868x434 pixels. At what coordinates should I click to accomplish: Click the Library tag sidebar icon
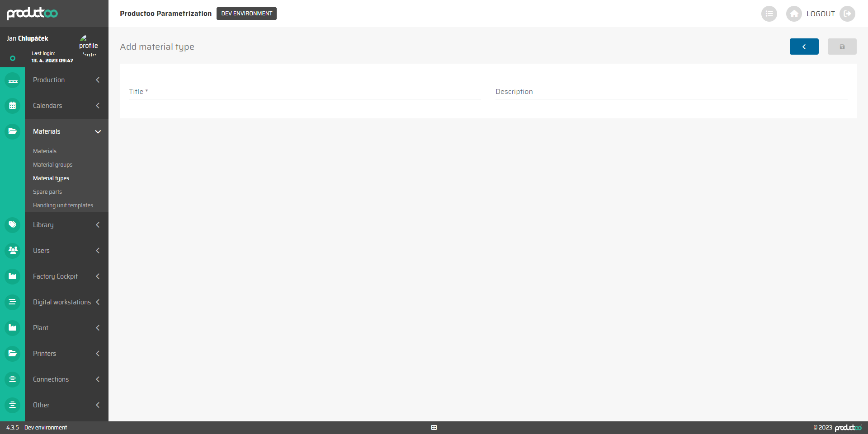[13, 224]
